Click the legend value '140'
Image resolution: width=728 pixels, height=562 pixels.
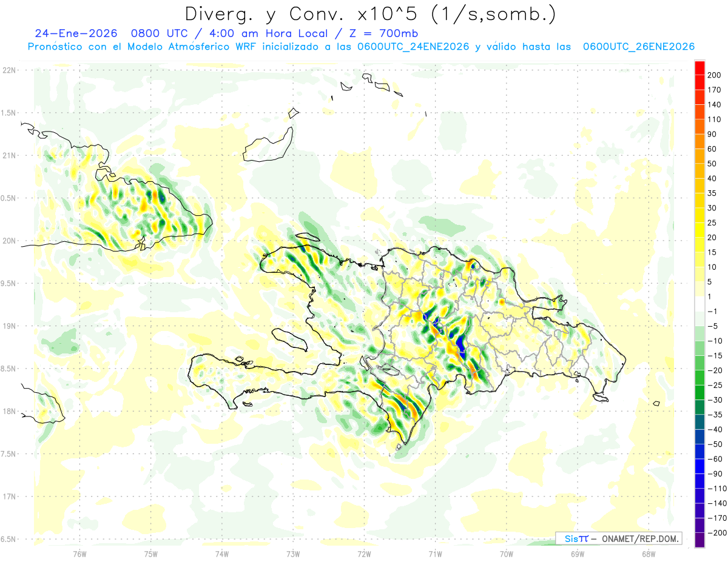pos(714,104)
